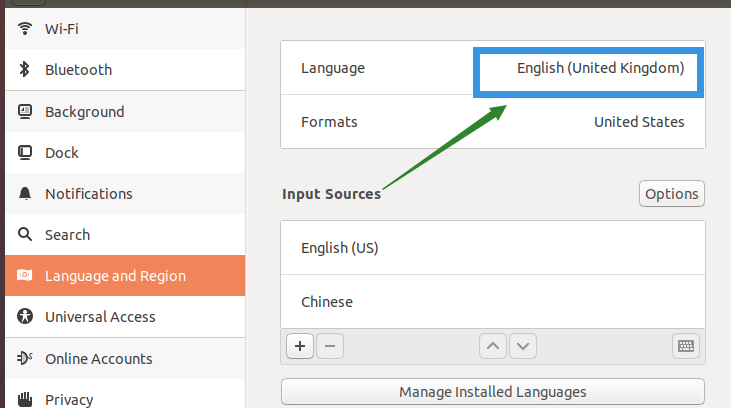Click the Wi-Fi icon in sidebar
Image resolution: width=731 pixels, height=408 pixels.
coord(25,28)
